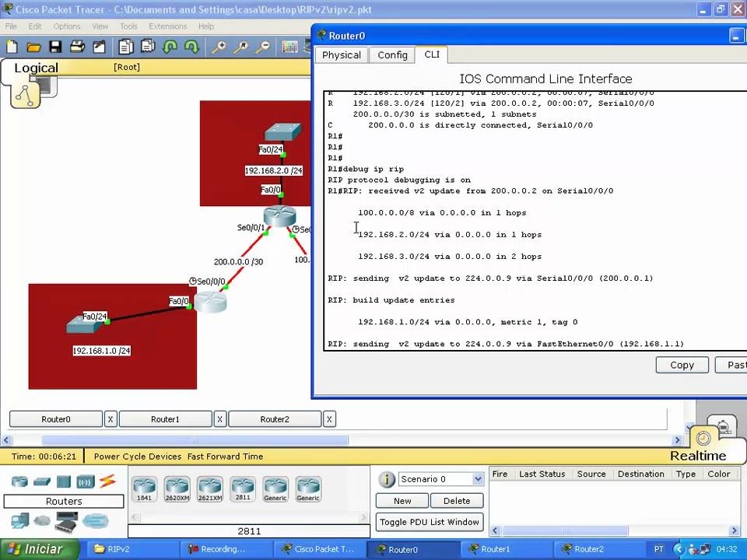Select WAN Emulation cloud icon
The height and width of the screenshot is (560, 747).
(42, 521)
